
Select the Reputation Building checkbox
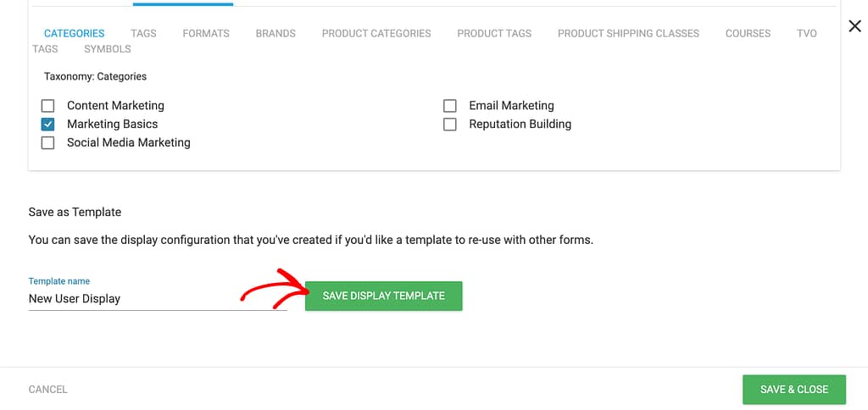[450, 124]
